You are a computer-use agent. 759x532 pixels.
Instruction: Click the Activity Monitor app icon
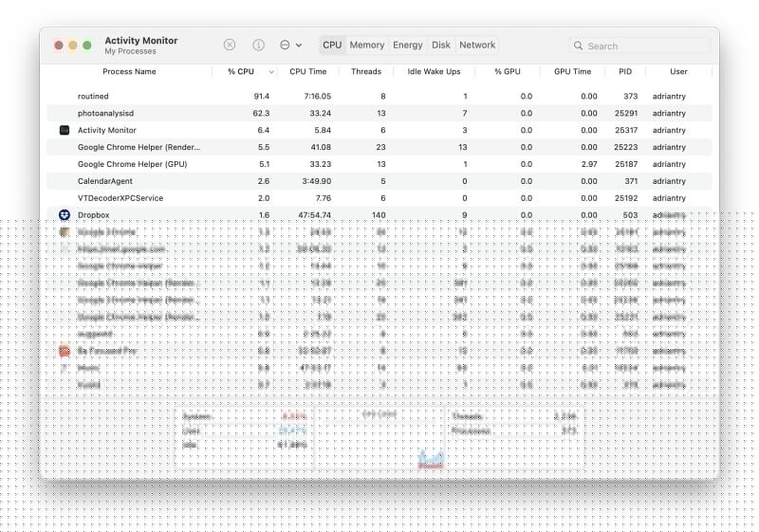(x=65, y=130)
